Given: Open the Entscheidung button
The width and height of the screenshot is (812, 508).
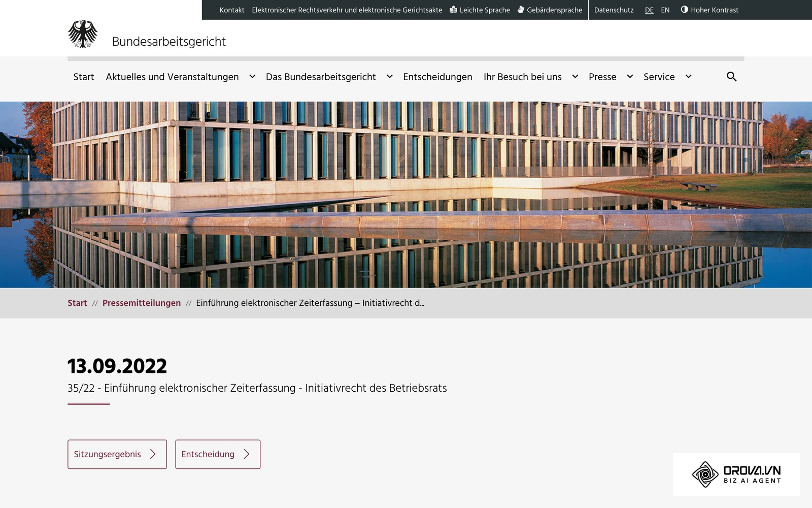Looking at the screenshot, I should coord(218,454).
